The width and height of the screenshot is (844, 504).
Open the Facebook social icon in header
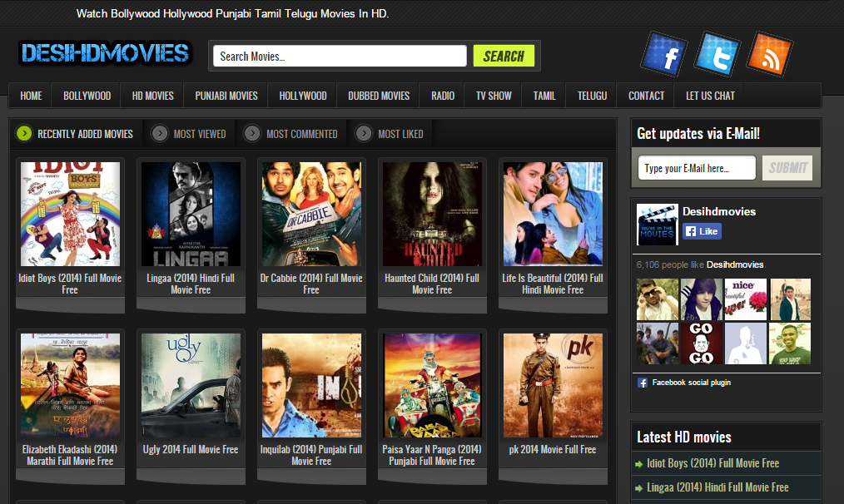(x=663, y=54)
